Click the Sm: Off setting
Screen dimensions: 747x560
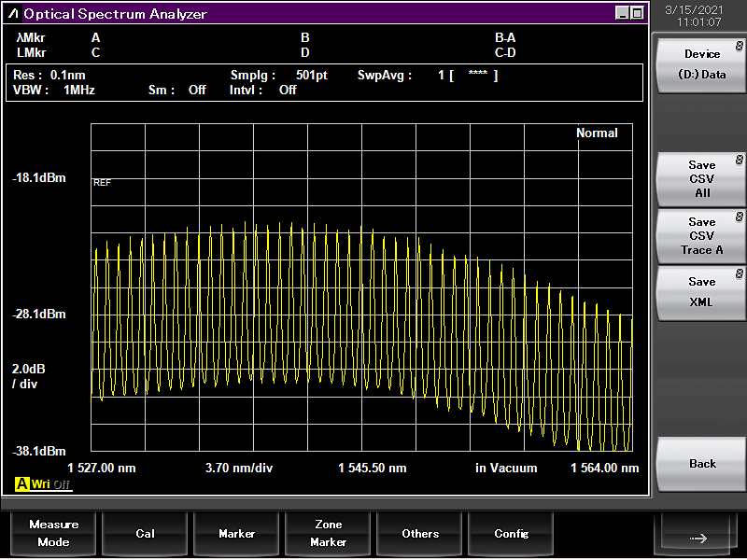(176, 90)
